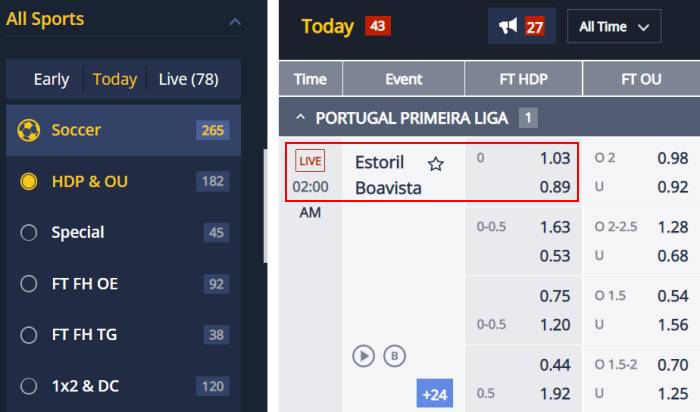Click the Soccer ball icon
The image size is (700, 412).
[x=29, y=130]
